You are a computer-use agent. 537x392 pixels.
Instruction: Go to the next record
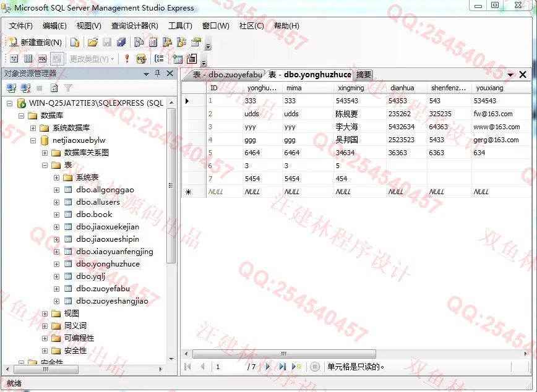tap(268, 367)
